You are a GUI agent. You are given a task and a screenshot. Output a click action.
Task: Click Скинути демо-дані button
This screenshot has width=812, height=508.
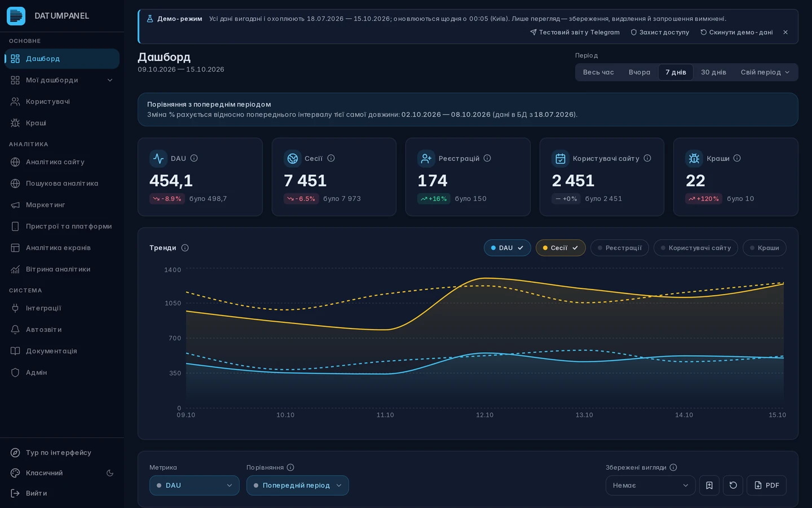pyautogui.click(x=736, y=32)
